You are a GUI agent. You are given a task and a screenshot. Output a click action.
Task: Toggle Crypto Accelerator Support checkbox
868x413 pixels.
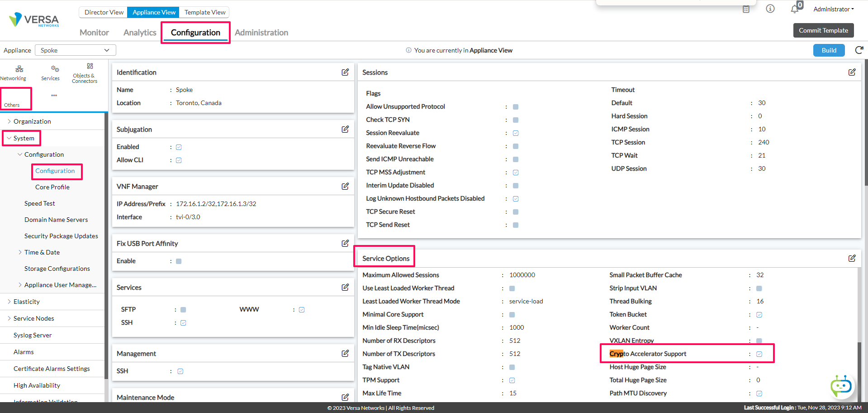pos(759,354)
